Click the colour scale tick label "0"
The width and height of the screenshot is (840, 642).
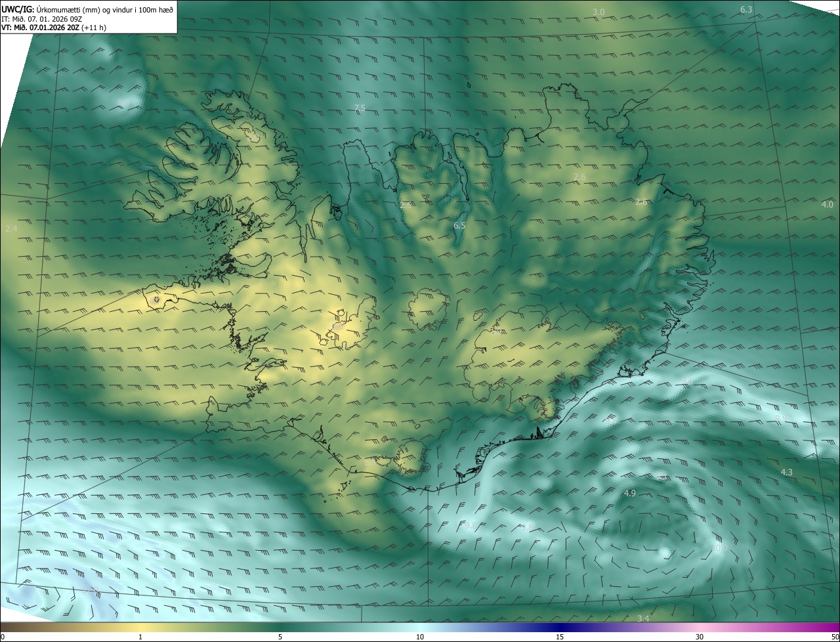tap(3, 637)
